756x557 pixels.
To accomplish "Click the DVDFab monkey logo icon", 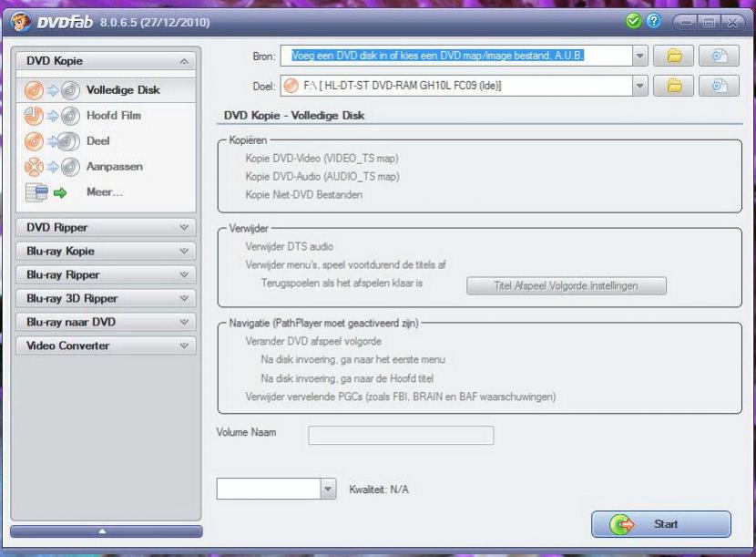I will point(21,22).
